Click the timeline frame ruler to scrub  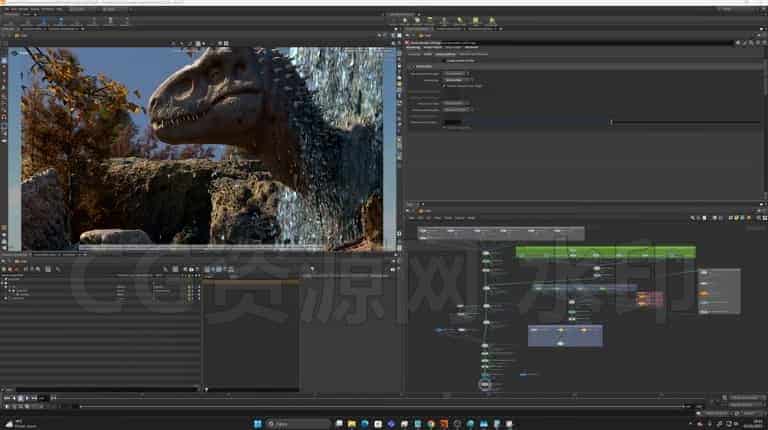click(382, 398)
